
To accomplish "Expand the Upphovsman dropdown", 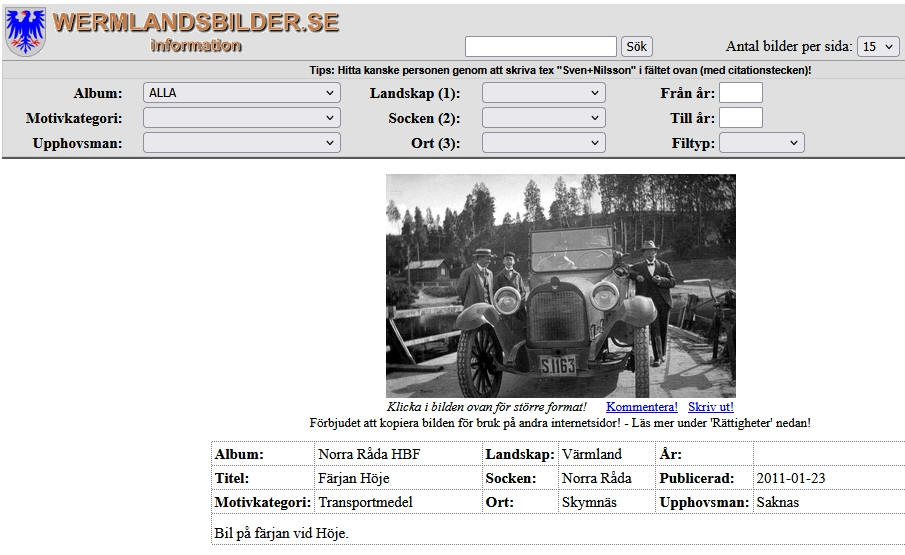I will (x=241, y=143).
